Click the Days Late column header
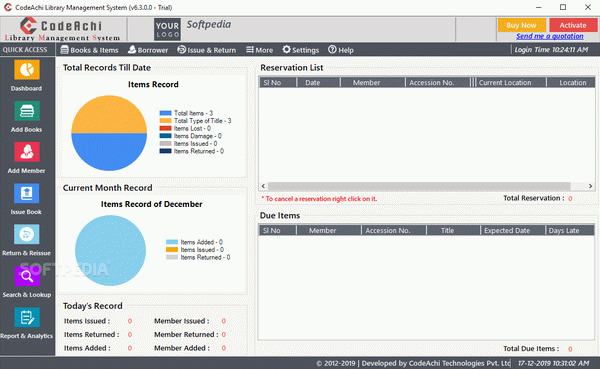Viewport: 600px width, 369px height. [x=570, y=230]
